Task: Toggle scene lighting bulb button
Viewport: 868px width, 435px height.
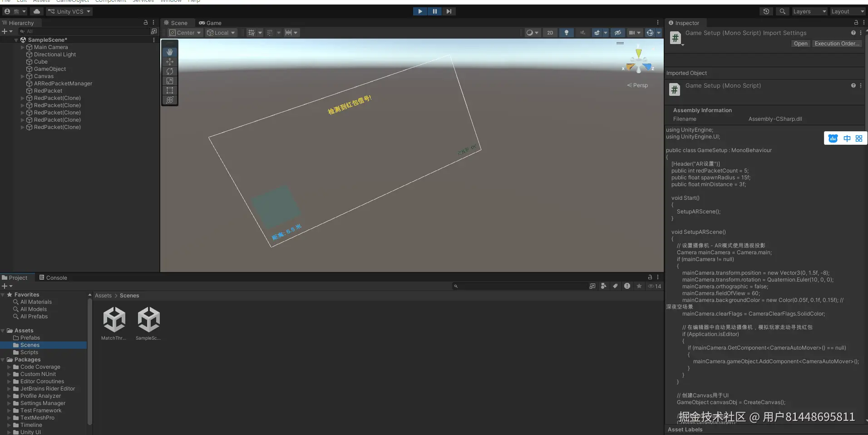Action: point(566,33)
